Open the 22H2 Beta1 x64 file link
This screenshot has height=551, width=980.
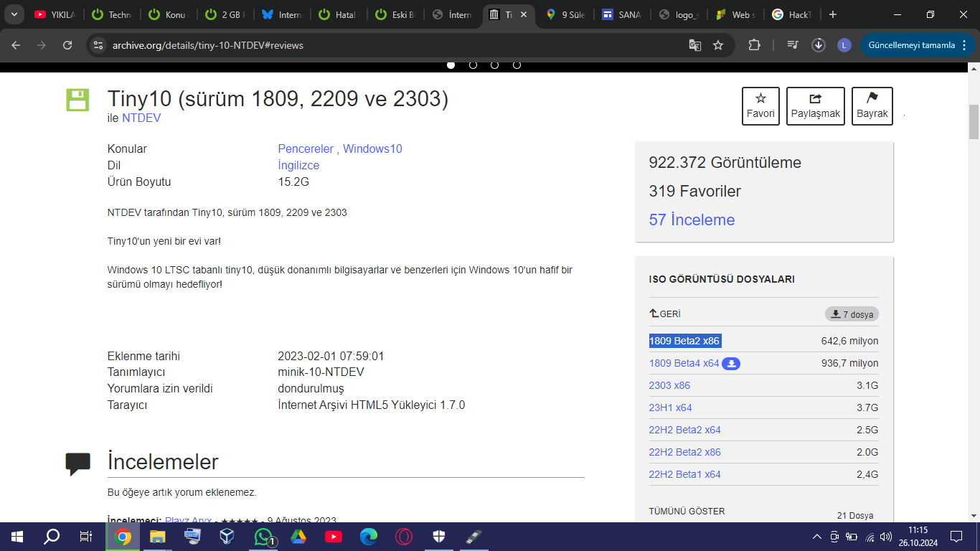pyautogui.click(x=685, y=475)
